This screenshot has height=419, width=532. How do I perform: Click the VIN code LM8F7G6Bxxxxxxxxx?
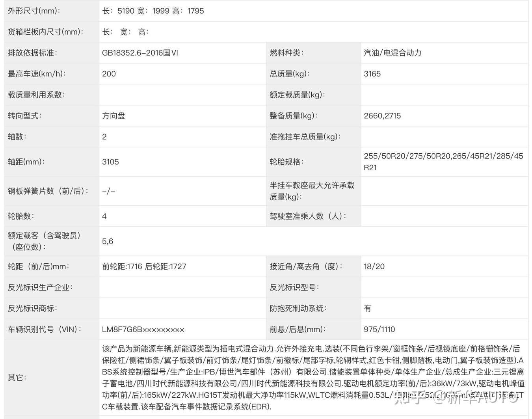tap(143, 329)
